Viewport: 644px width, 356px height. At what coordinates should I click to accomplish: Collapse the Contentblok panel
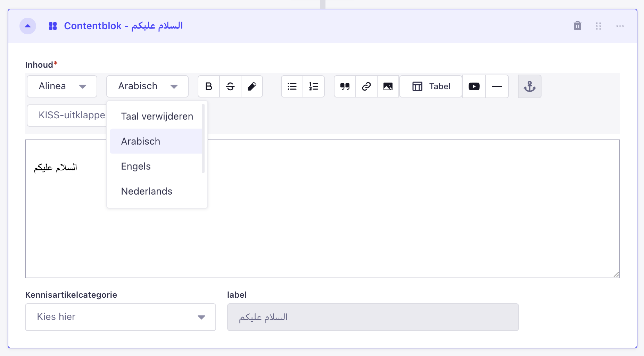(x=28, y=26)
